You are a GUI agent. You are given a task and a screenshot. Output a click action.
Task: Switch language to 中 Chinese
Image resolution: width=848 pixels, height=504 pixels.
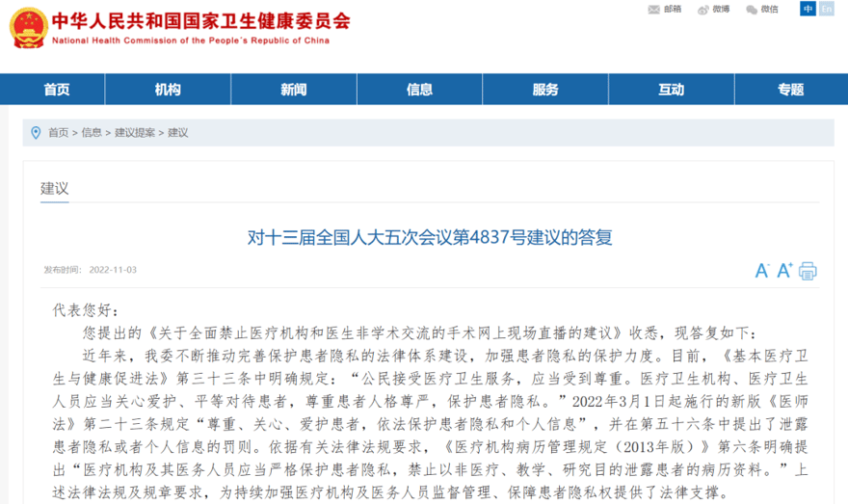808,9
